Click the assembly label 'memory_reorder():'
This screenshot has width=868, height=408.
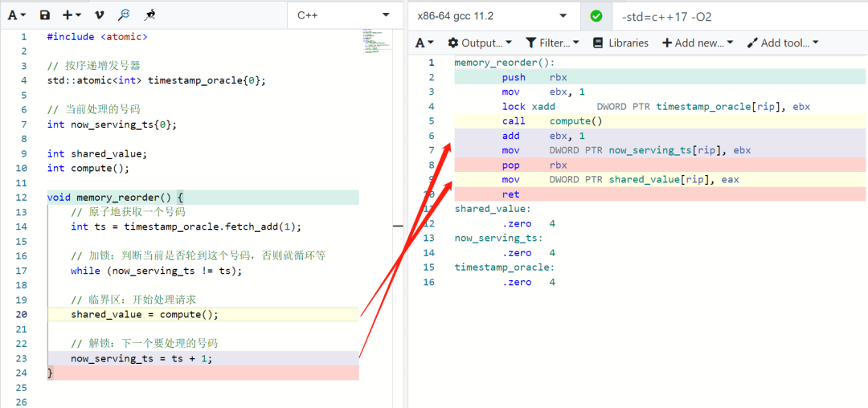pos(504,63)
